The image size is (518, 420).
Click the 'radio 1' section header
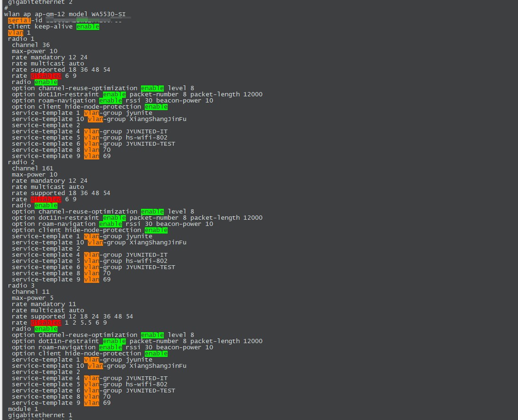[21, 39]
